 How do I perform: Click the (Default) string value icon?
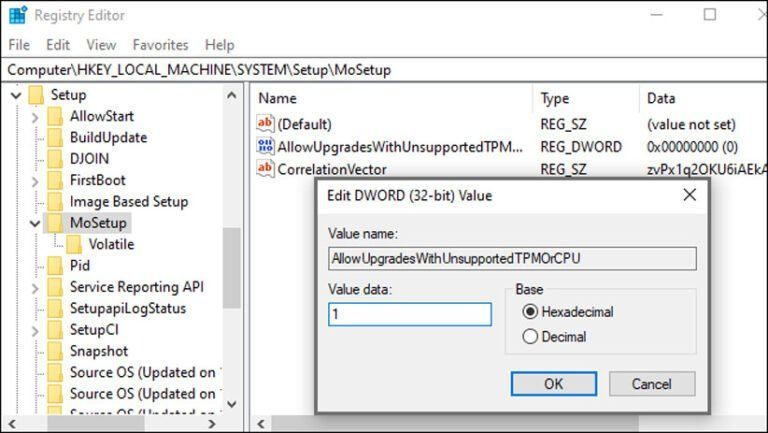[265, 125]
